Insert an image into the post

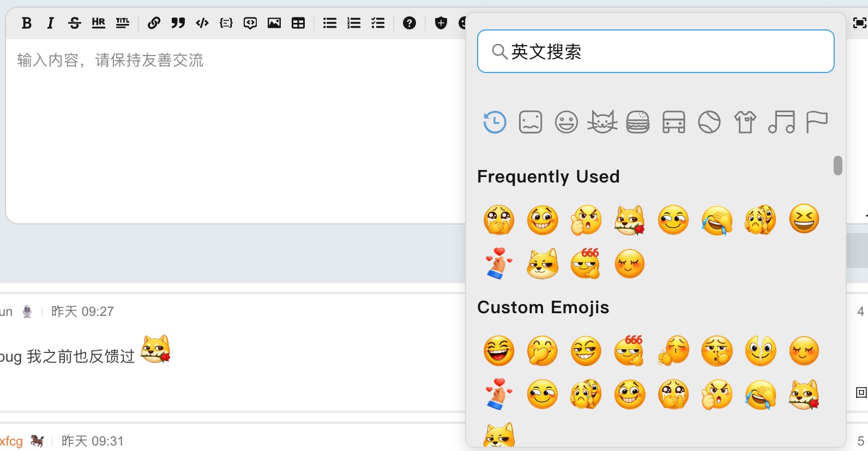[x=274, y=23]
